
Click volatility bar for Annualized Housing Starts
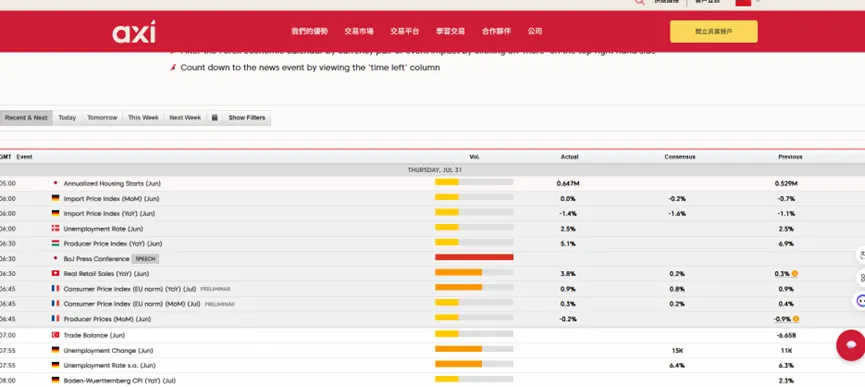[474, 182]
